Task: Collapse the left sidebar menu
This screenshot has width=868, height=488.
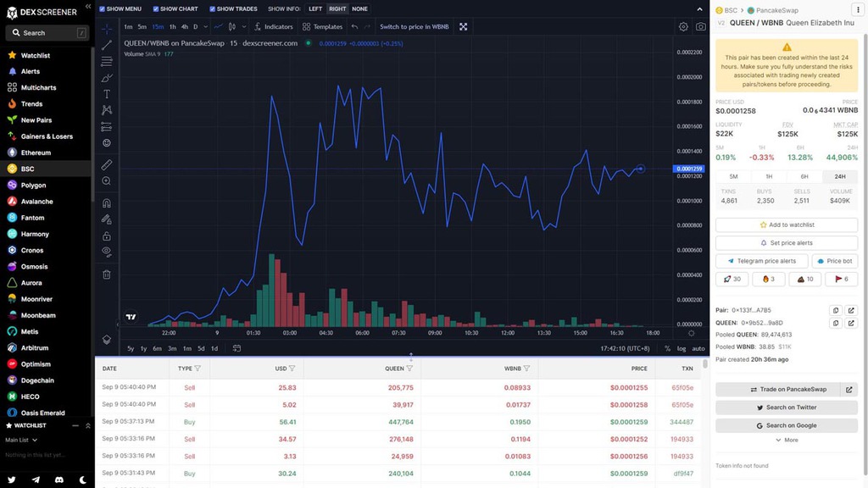Action: point(88,7)
